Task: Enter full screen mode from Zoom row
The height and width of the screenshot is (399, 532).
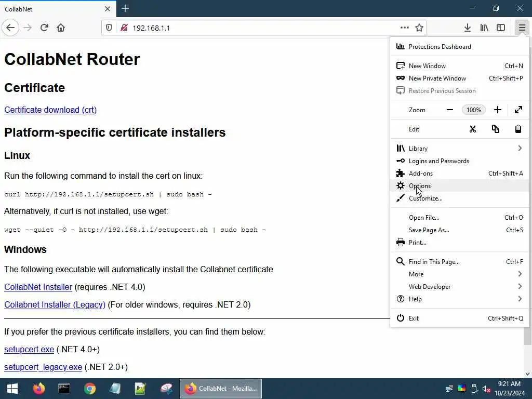Action: (x=518, y=110)
